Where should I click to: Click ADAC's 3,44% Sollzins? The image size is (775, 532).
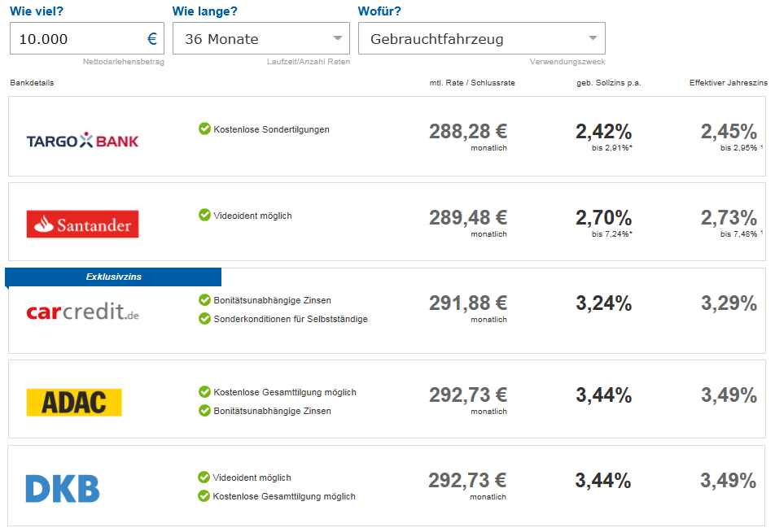coord(603,395)
